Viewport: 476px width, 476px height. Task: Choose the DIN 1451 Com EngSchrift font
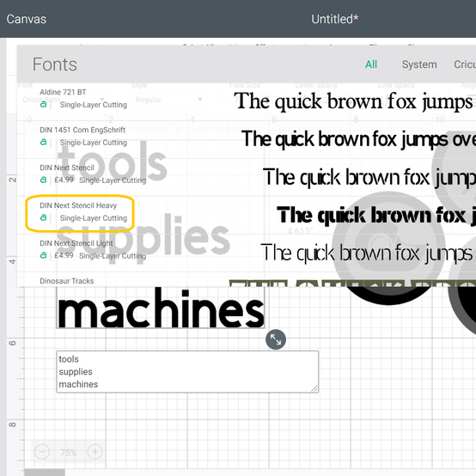[82, 130]
